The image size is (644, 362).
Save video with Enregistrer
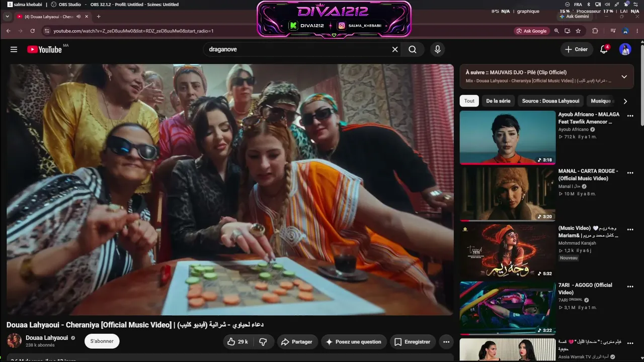click(413, 342)
